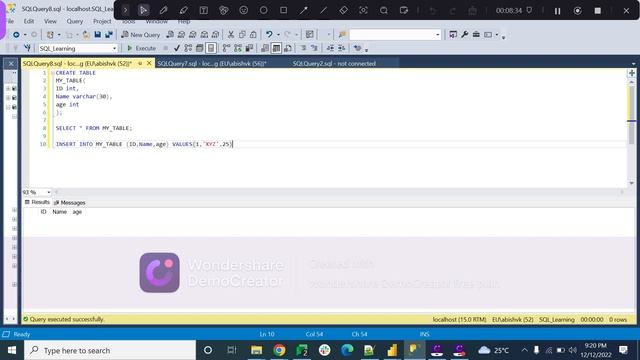Click the taskbar search box
The height and width of the screenshot is (360, 640).
(x=110, y=350)
